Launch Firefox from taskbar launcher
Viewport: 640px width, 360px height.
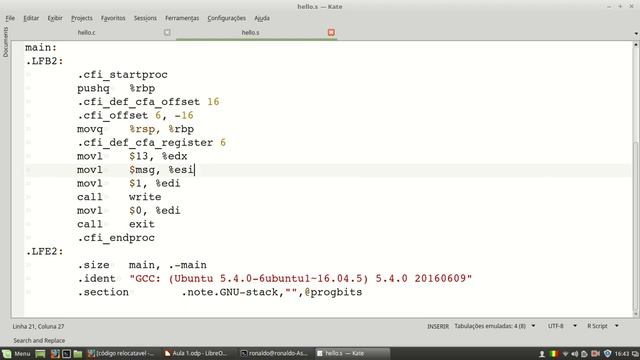55,353
